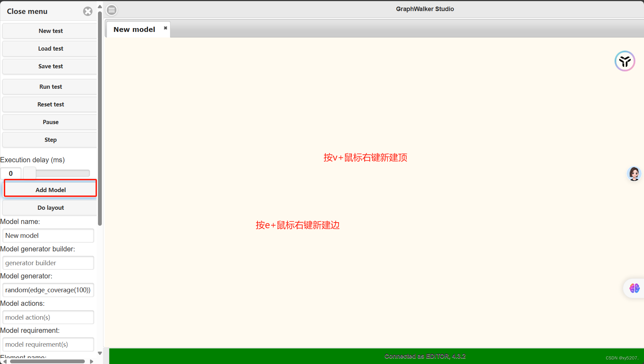Image resolution: width=644 pixels, height=364 pixels.
Task: Click the sidebar horizontal scrollbar thumb
Action: (47, 361)
